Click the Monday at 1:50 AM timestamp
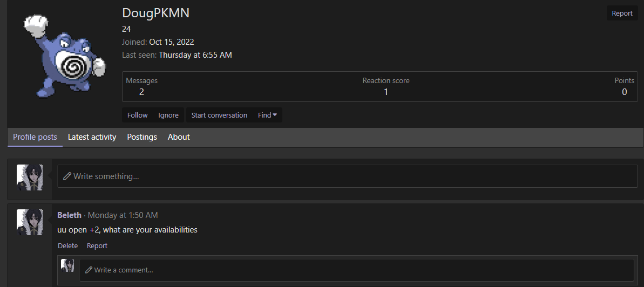Image resolution: width=644 pixels, height=287 pixels. point(123,215)
